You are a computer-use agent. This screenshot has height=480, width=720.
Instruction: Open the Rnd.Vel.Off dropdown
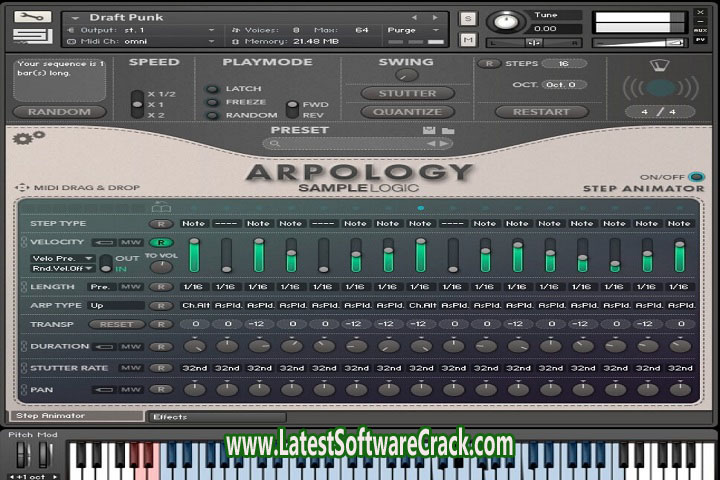[x=62, y=269]
